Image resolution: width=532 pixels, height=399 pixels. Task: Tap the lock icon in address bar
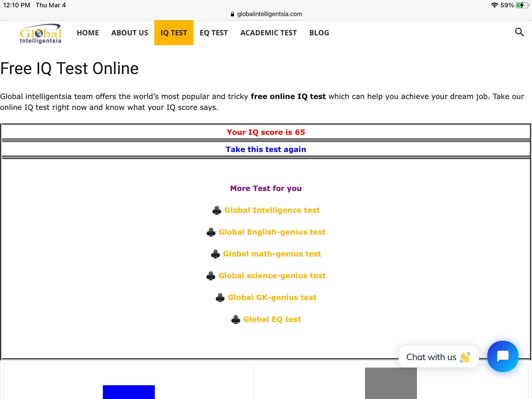coord(232,14)
